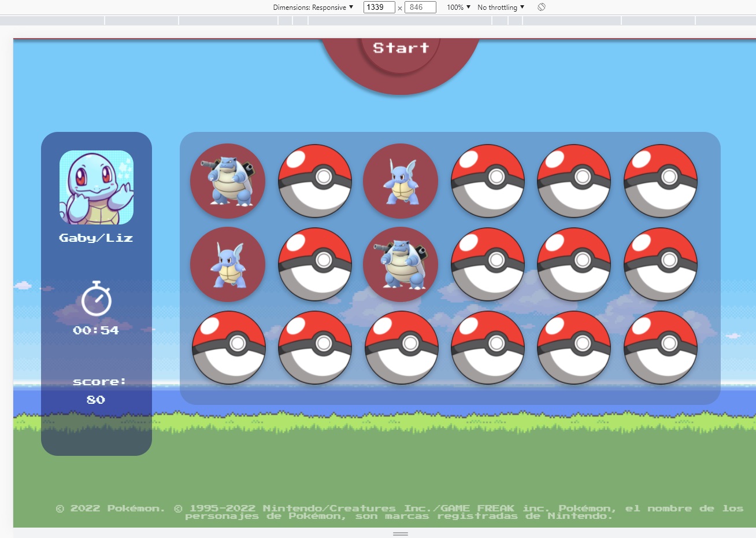Flip the first card in the bottom row
The width and height of the screenshot is (756, 538).
[x=229, y=348]
